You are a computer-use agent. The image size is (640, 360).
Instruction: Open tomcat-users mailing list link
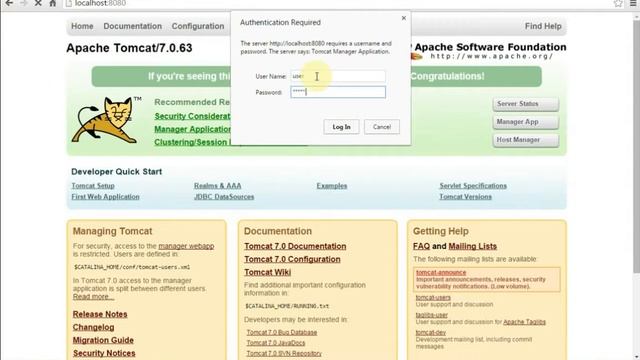[x=433, y=298]
